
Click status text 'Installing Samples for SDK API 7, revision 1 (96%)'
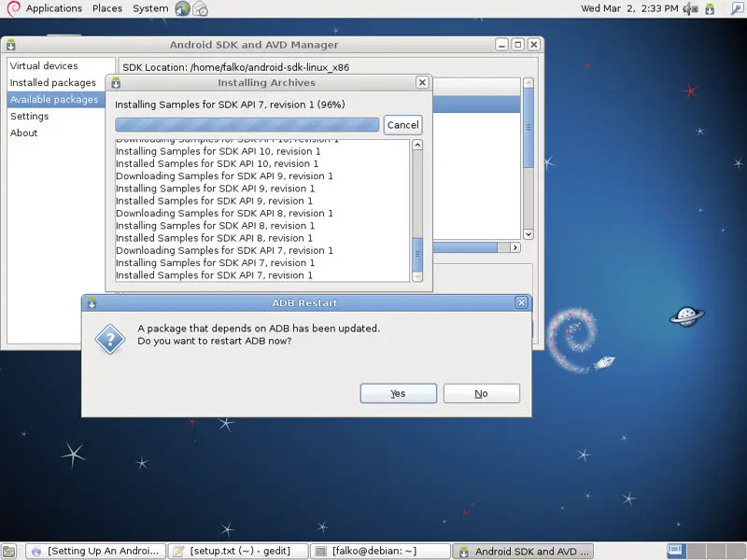[230, 105]
